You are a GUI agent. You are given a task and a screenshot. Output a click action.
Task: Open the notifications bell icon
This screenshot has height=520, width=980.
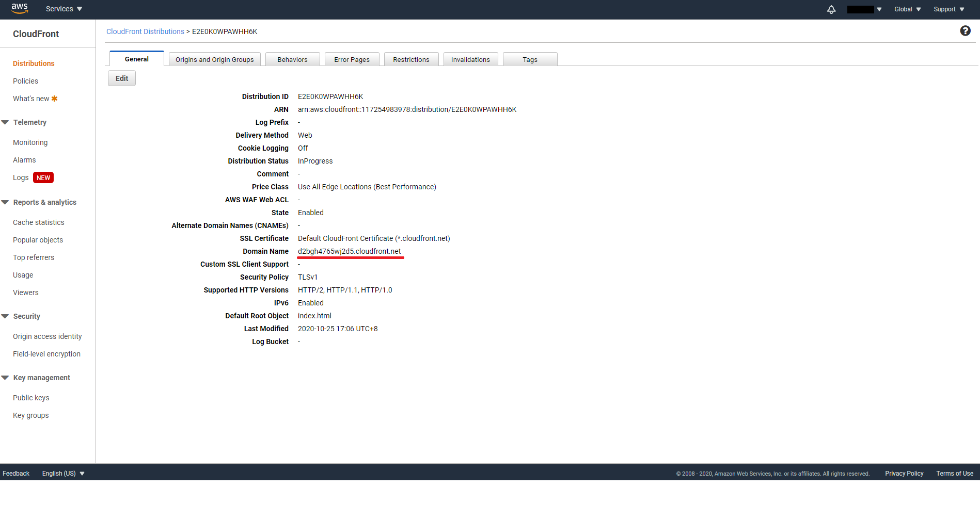pos(831,9)
